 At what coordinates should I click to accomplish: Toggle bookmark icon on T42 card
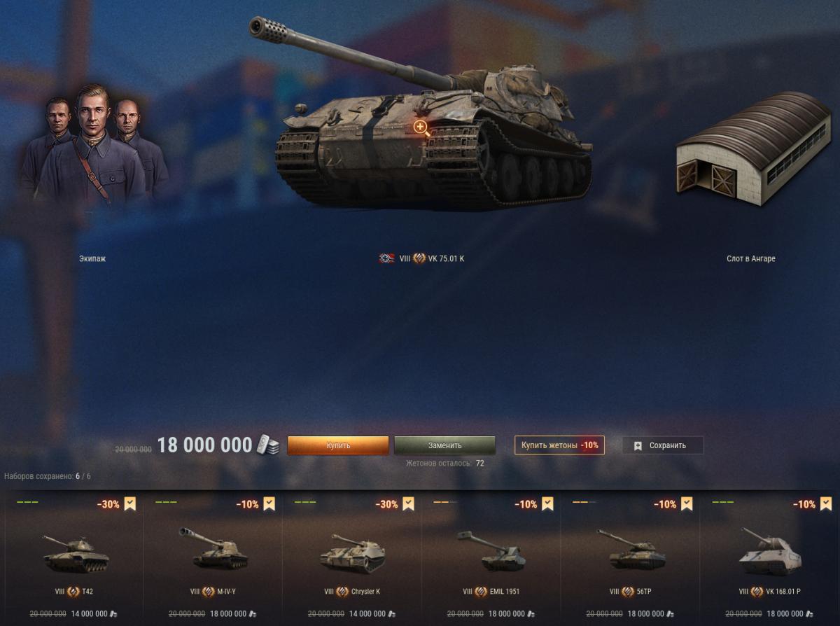click(130, 504)
